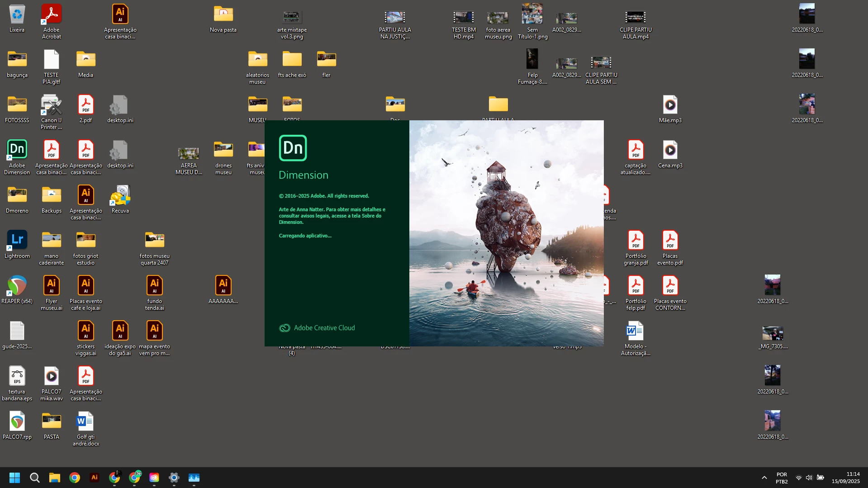Select the fotos museu quarta 2407 folder

pyautogui.click(x=155, y=248)
